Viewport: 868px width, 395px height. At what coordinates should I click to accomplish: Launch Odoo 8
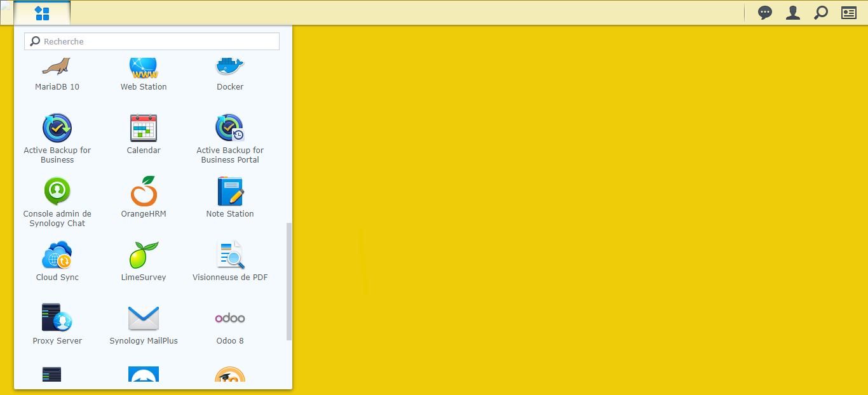[x=230, y=325]
